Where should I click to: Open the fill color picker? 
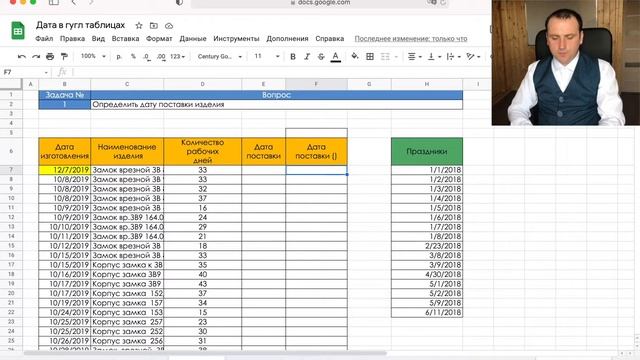click(x=355, y=57)
